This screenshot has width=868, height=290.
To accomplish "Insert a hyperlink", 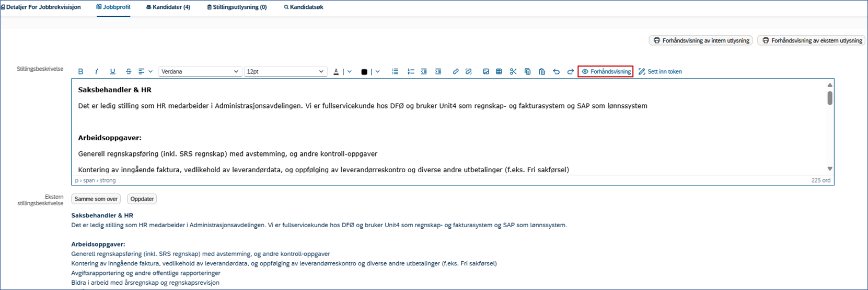I will point(456,72).
